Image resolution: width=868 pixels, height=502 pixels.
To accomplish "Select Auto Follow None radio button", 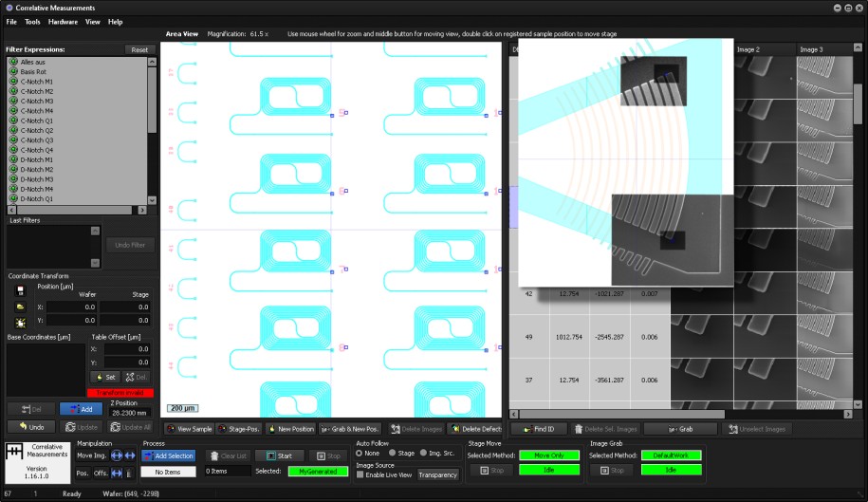I will point(360,453).
